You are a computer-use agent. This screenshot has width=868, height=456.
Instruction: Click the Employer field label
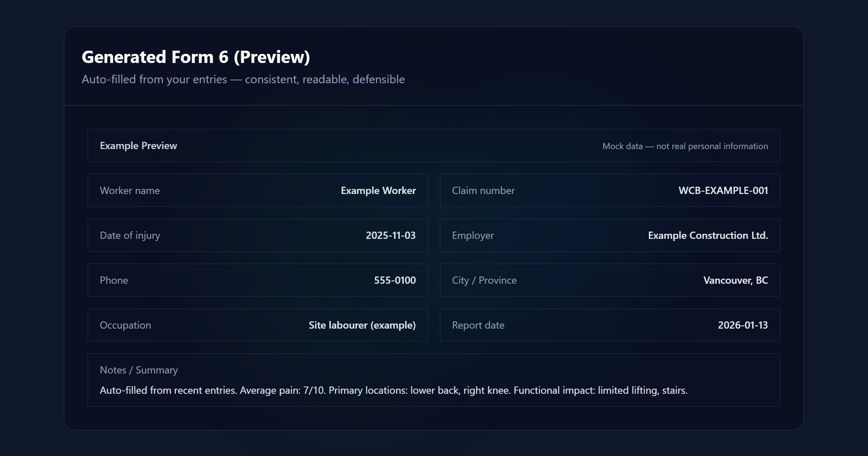point(473,235)
